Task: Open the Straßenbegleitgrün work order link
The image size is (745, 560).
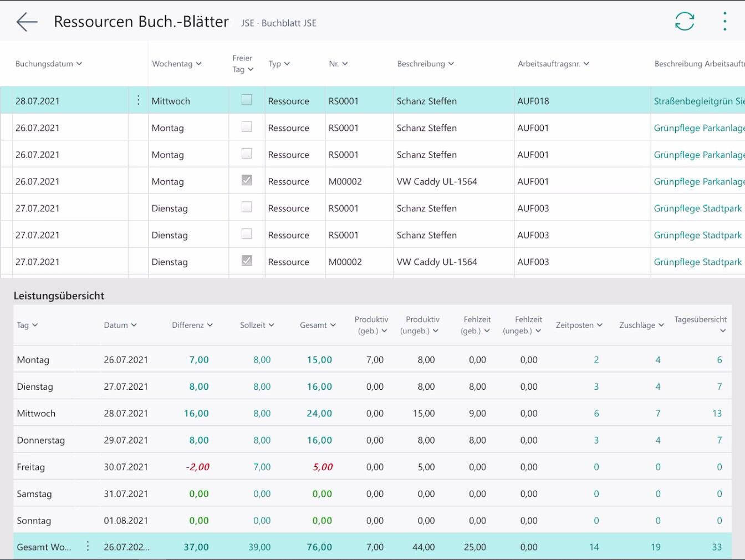Action: click(698, 101)
